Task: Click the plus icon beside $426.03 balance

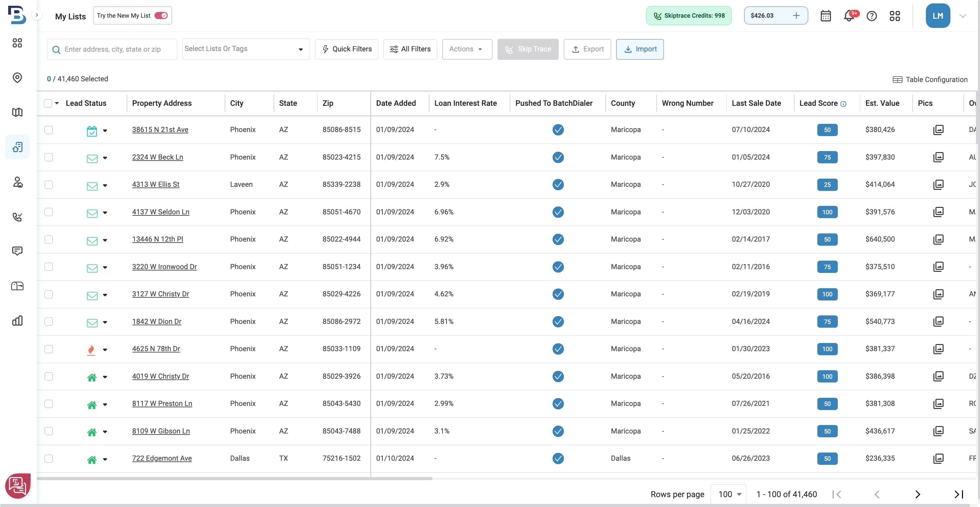Action: click(x=796, y=16)
